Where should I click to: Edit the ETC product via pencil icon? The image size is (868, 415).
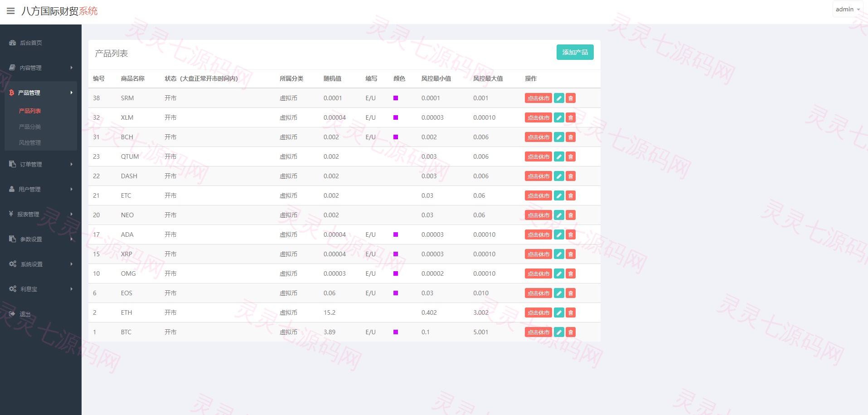[x=559, y=195]
